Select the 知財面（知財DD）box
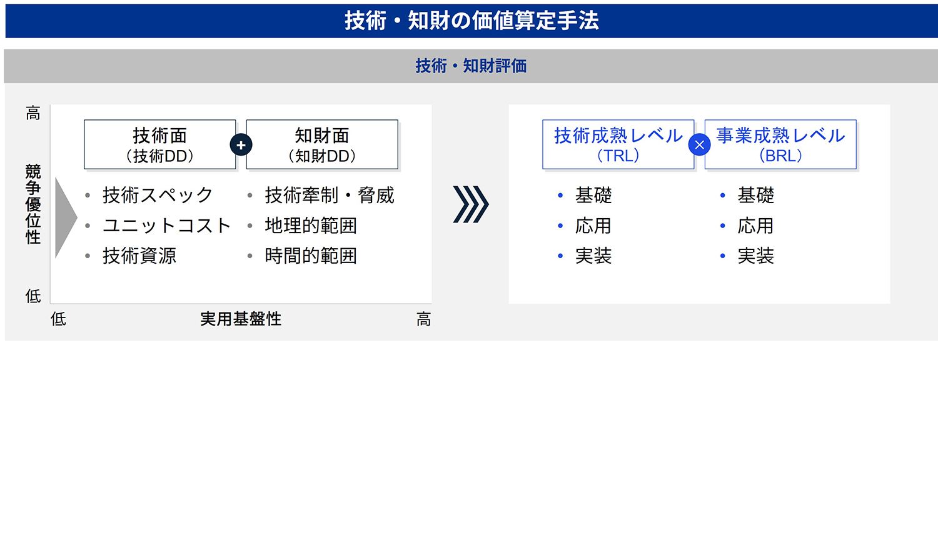The width and height of the screenshot is (938, 560). point(322,144)
